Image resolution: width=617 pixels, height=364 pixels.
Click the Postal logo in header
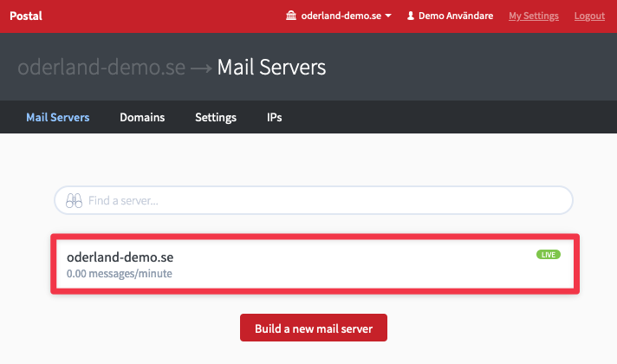point(26,16)
